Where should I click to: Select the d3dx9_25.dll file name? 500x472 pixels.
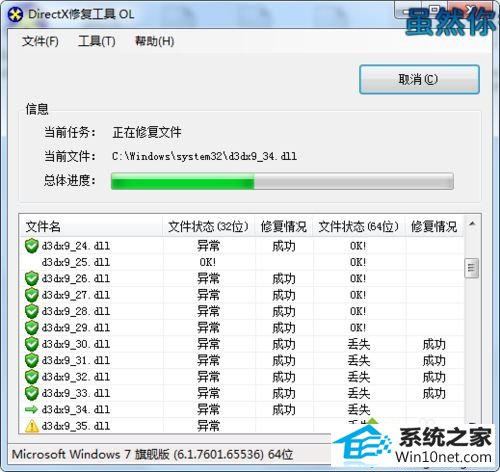[x=76, y=262]
